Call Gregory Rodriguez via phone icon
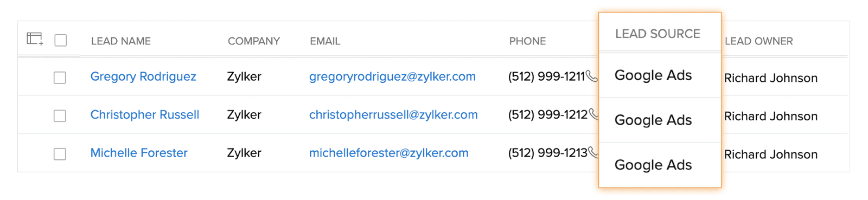 [592, 76]
